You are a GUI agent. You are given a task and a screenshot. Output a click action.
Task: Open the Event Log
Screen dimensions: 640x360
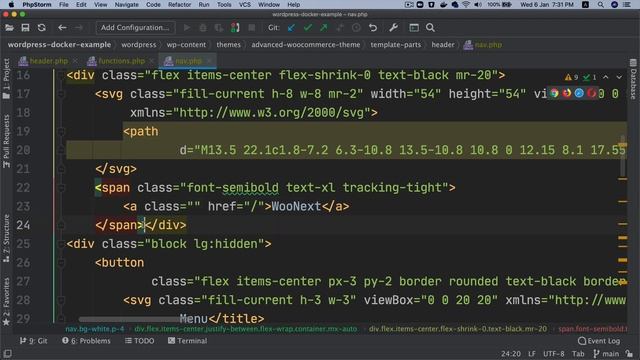(x=599, y=341)
